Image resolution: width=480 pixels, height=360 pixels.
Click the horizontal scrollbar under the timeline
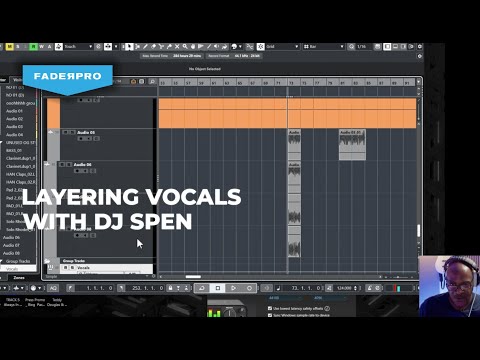coord(193,277)
